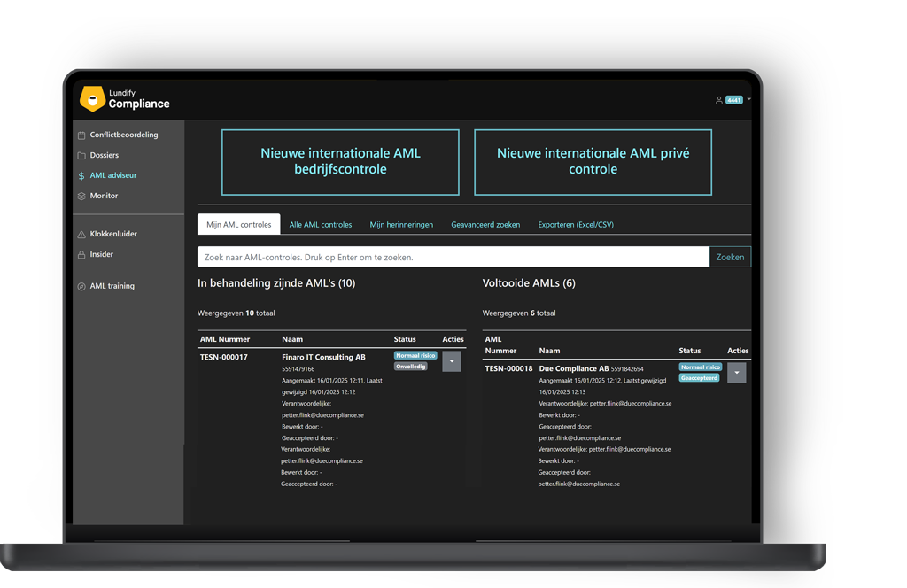Expand actions dropdown for TESN-000018
This screenshot has width=907, height=588.
(x=736, y=373)
